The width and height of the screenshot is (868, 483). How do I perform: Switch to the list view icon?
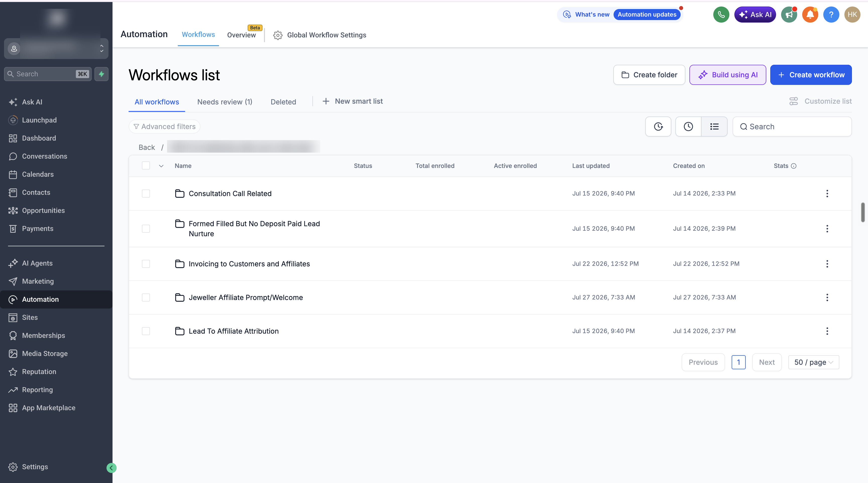[x=714, y=127]
